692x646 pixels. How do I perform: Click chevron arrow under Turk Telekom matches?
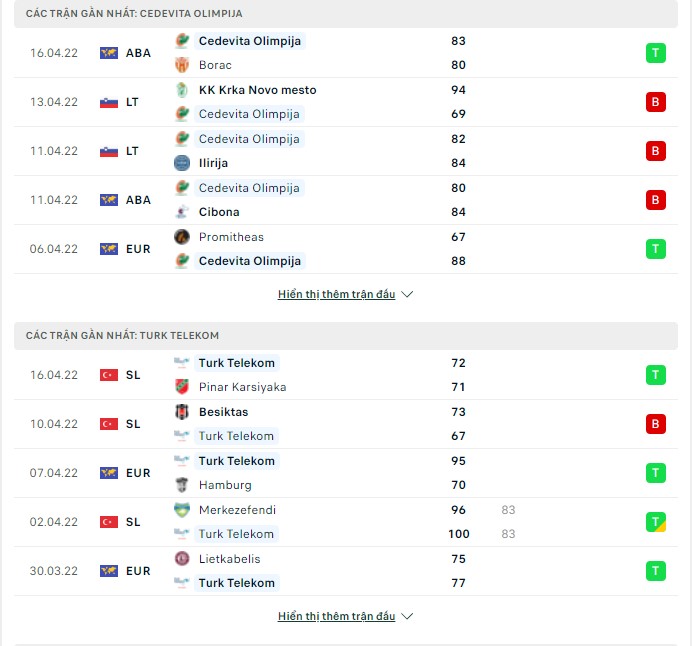407,616
